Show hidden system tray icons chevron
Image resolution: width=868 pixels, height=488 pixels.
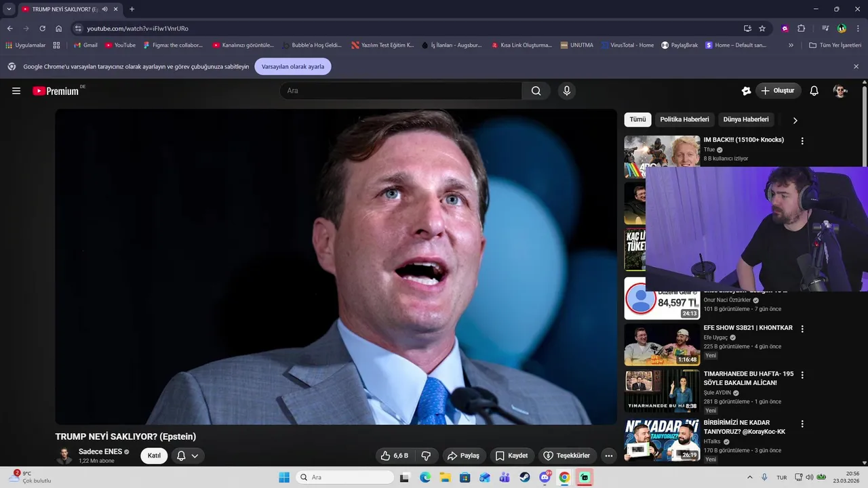point(749,477)
